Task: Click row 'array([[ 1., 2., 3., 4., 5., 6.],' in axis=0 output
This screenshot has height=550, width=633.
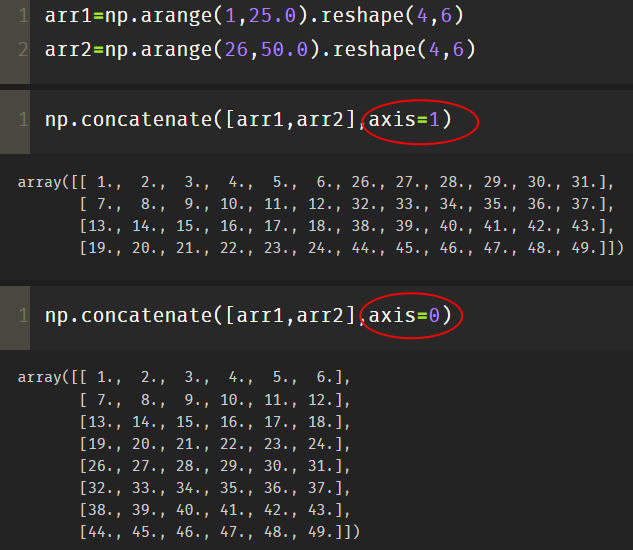Action: [x=184, y=377]
